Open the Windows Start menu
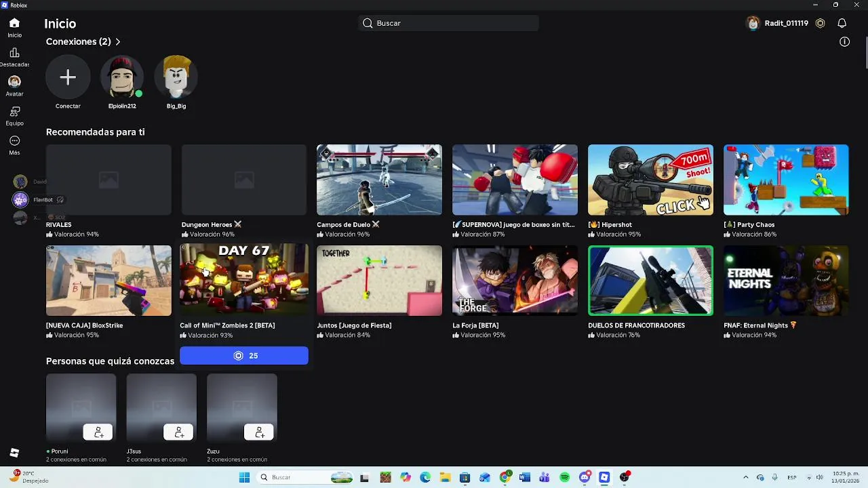868x488 pixels. click(x=244, y=477)
